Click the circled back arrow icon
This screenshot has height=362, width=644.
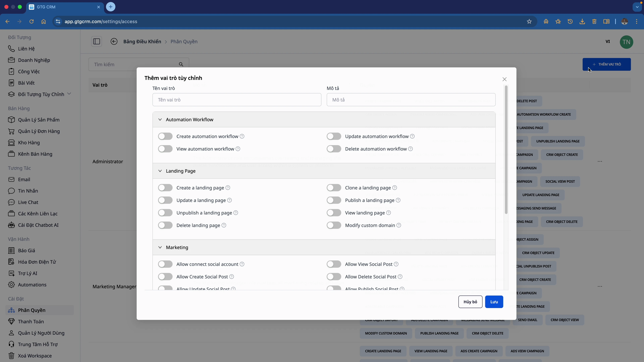114,41
